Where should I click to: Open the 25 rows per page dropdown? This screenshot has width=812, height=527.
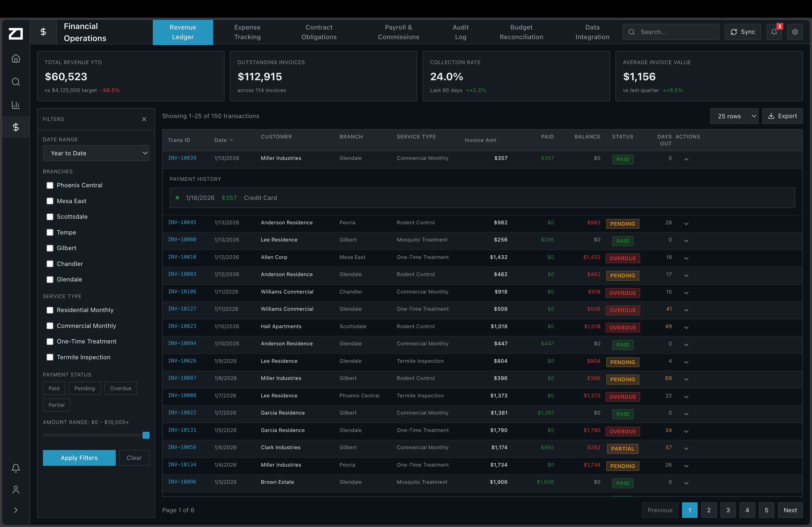coord(734,116)
